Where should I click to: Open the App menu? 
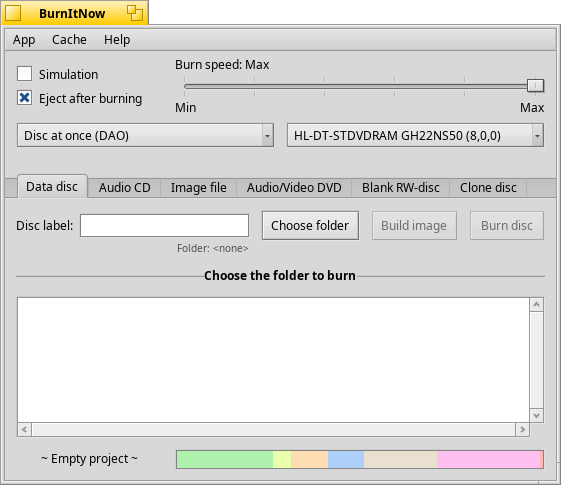pyautogui.click(x=24, y=39)
